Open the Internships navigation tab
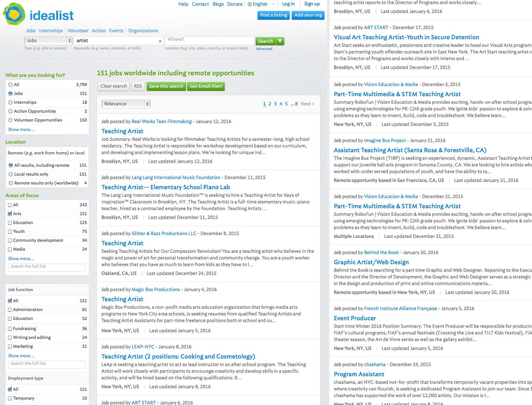Viewport: 532px width, 405px height. 51,31
